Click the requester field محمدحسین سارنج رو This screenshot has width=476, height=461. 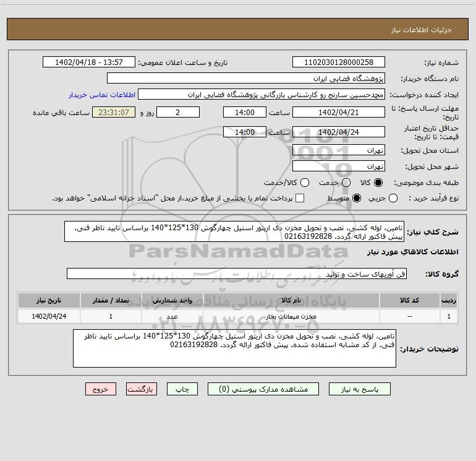tap(261, 94)
